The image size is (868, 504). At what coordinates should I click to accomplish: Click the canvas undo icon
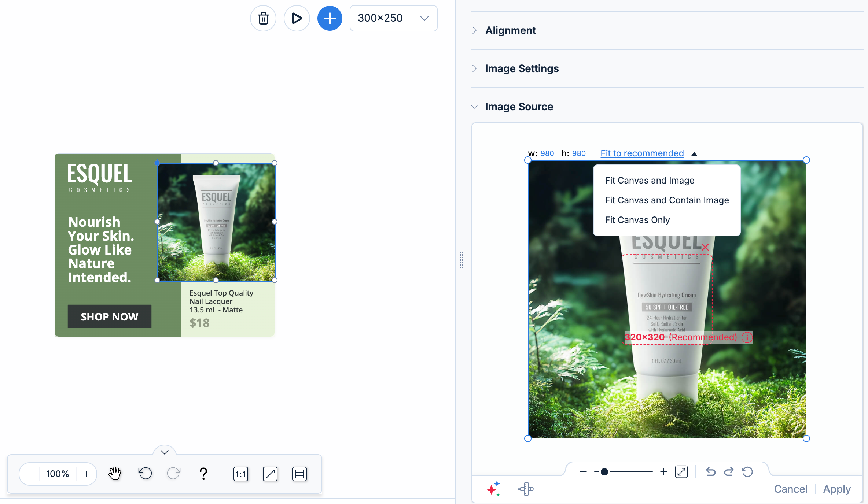point(145,474)
